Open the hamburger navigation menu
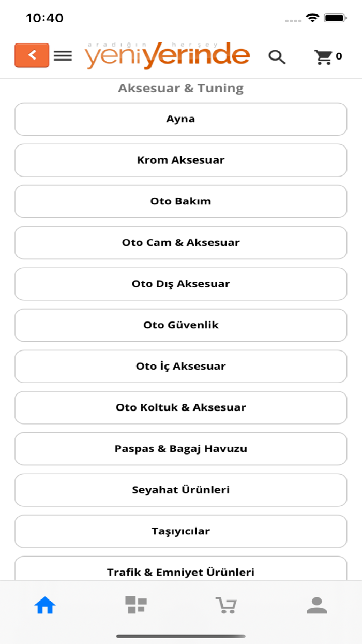 pos(63,57)
